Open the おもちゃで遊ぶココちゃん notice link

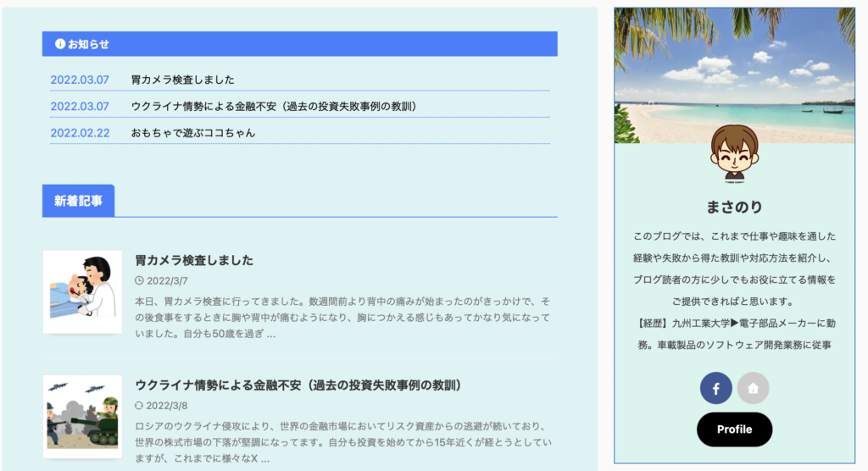(x=192, y=133)
